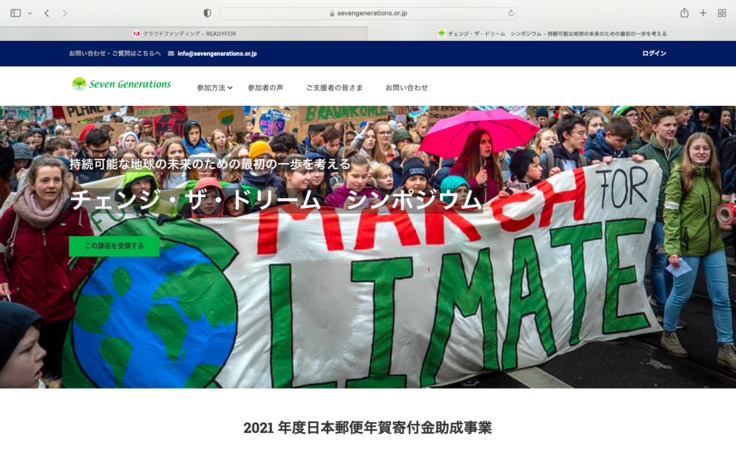Screen dimensions: 736x460
Task: Show the tab overview grid icon
Action: click(x=722, y=13)
